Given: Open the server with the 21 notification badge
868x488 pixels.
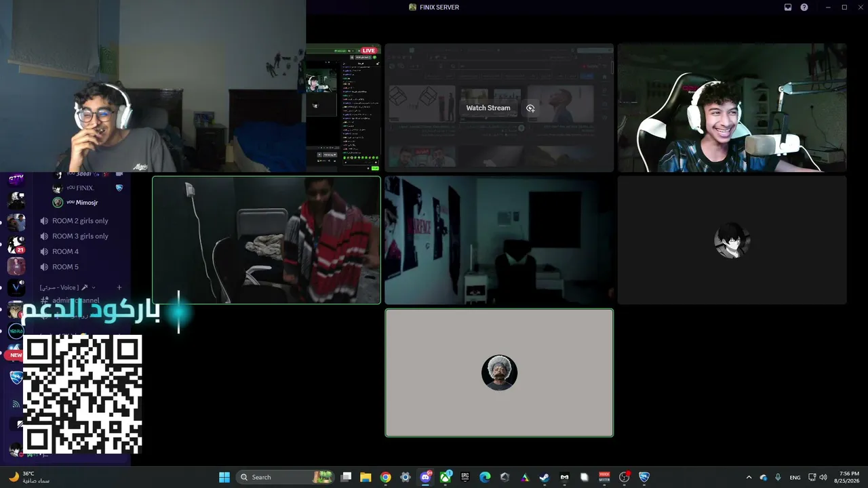Looking at the screenshot, I should (x=16, y=245).
